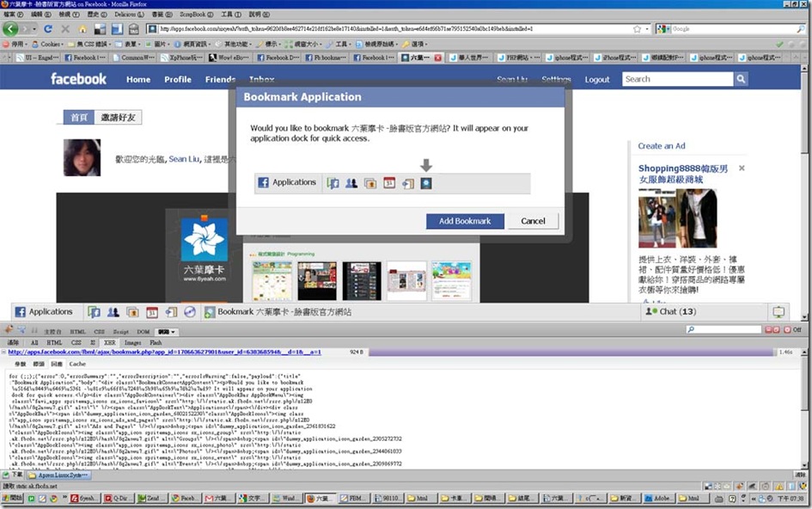Open Cookies web developer dropdown

(47, 44)
